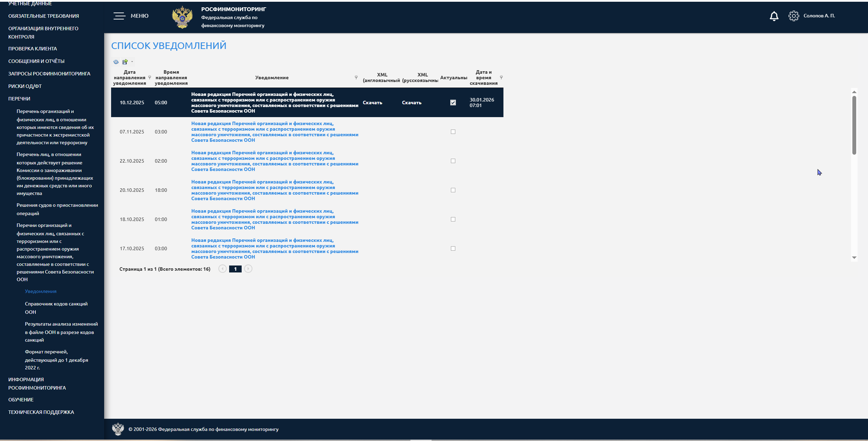
Task: Click the refresh list icon
Action: 116,62
